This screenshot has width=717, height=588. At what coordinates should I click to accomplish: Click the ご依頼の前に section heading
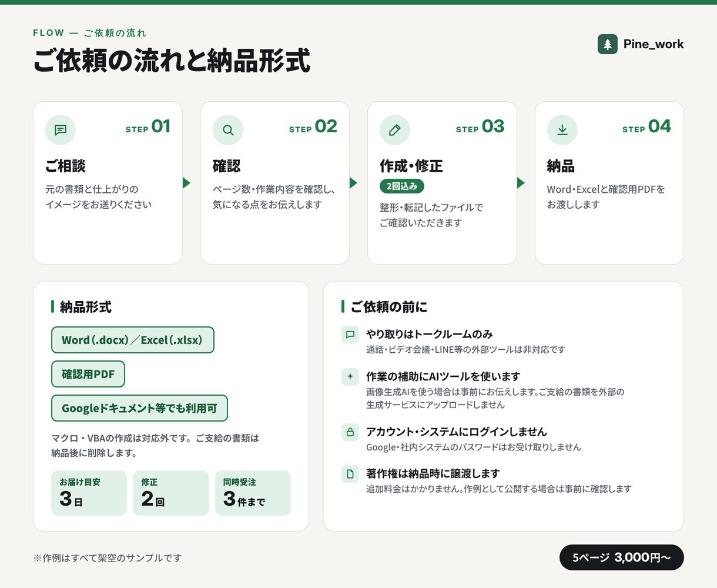tap(389, 307)
